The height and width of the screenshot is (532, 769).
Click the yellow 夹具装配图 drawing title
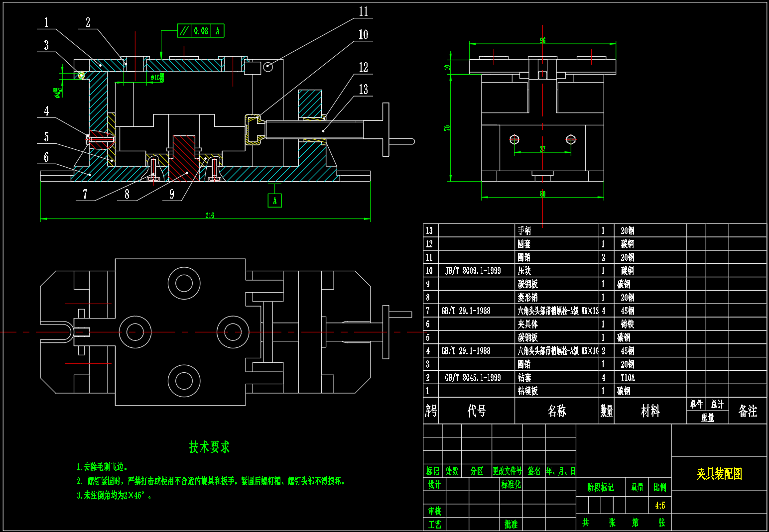point(719,474)
